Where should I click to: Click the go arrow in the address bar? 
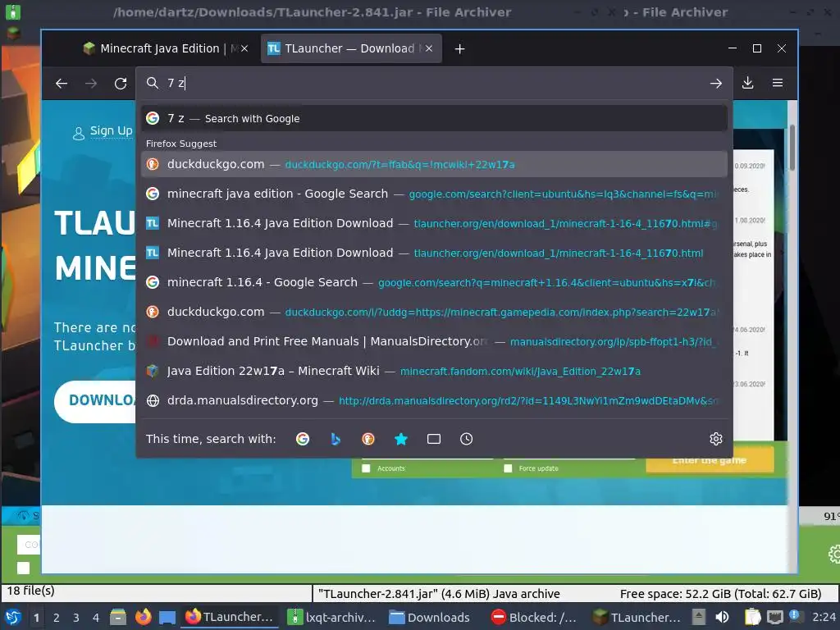coord(715,84)
